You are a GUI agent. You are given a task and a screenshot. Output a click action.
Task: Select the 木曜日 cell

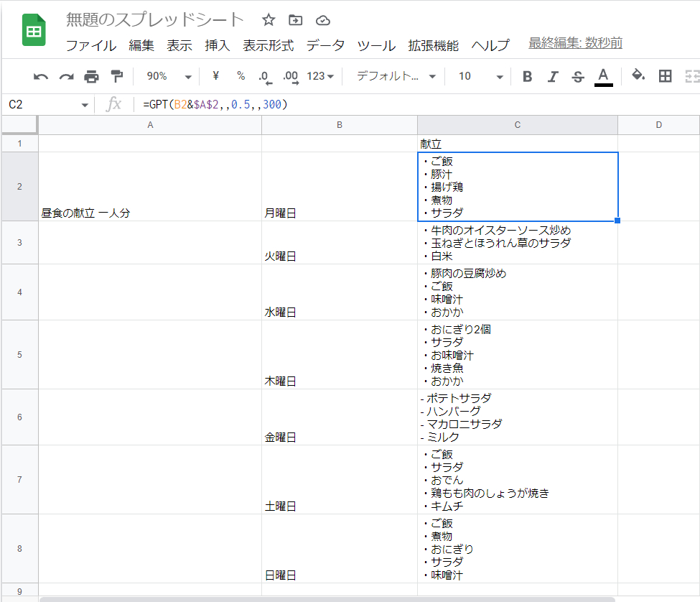pos(340,355)
